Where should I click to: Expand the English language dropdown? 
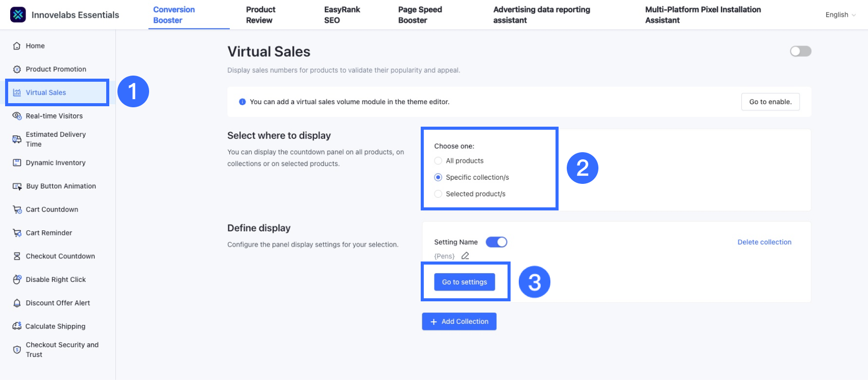point(840,15)
